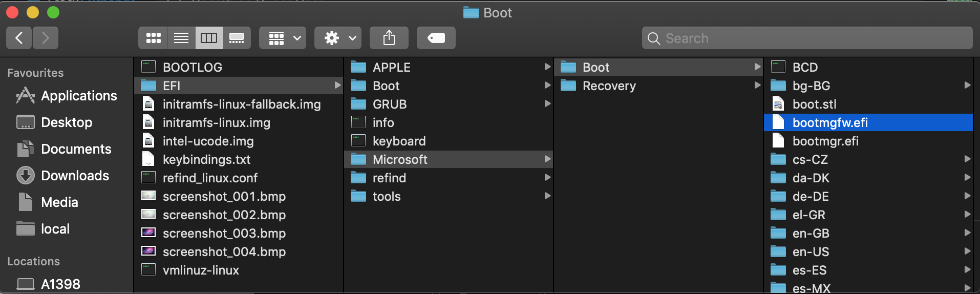Click in the Search field
This screenshot has width=980, height=294.
[807, 38]
